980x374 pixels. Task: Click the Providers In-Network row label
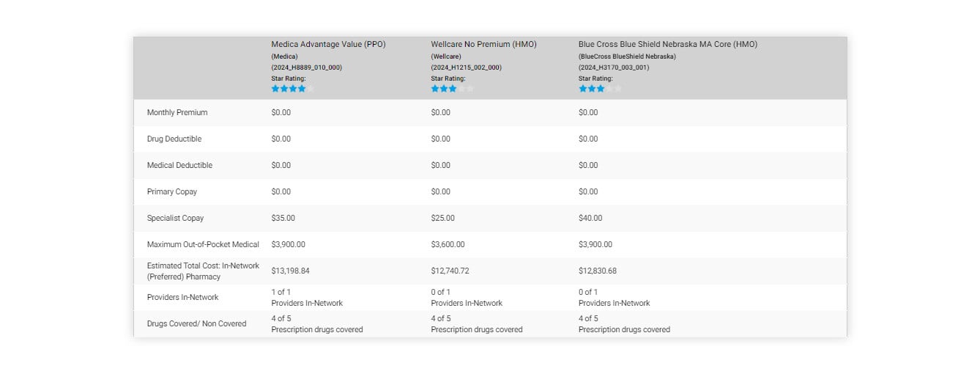click(x=183, y=297)
